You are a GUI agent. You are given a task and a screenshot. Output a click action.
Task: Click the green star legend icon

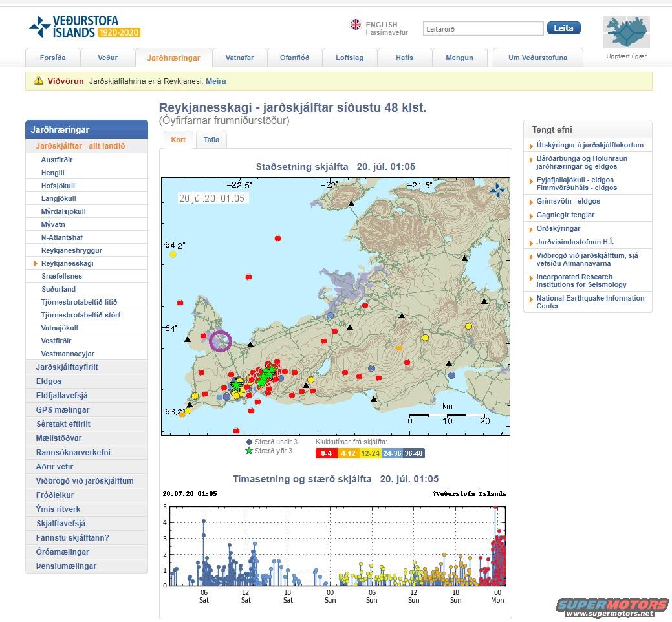coord(249,451)
